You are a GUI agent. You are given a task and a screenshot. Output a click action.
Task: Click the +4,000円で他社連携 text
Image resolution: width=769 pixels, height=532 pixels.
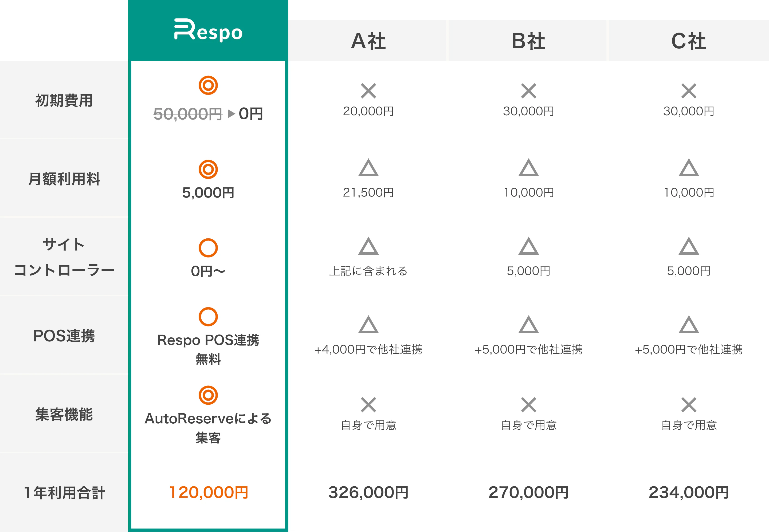(368, 349)
